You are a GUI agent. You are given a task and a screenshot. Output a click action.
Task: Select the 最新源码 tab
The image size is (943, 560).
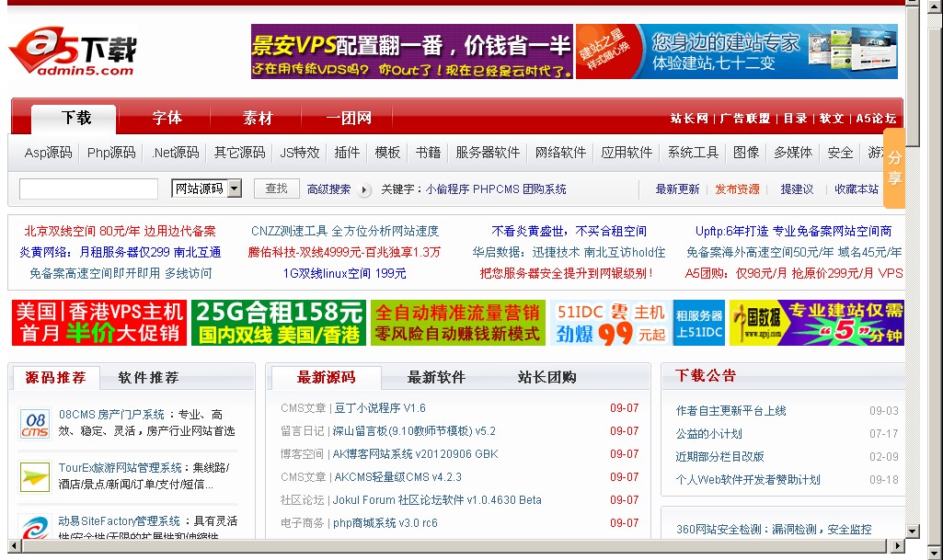tap(326, 377)
